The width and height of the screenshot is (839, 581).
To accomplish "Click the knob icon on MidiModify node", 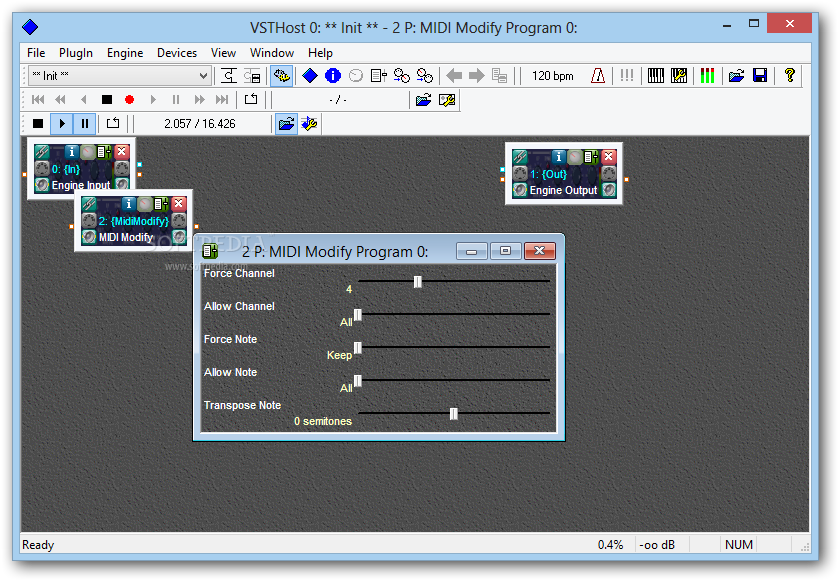I will [x=144, y=204].
